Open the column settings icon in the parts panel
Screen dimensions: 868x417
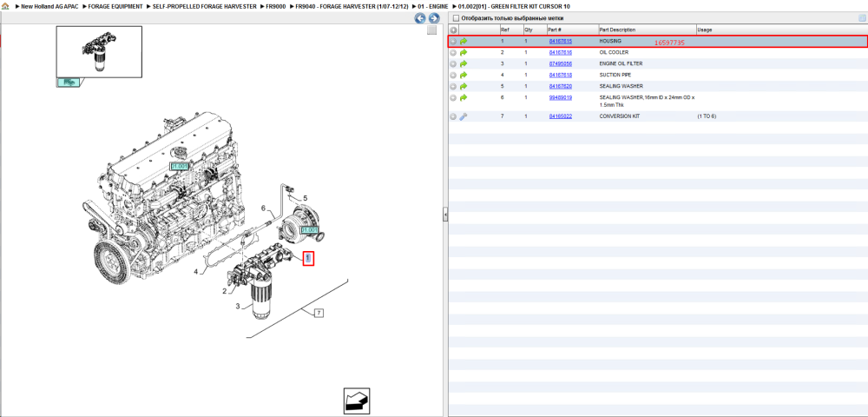[x=861, y=17]
